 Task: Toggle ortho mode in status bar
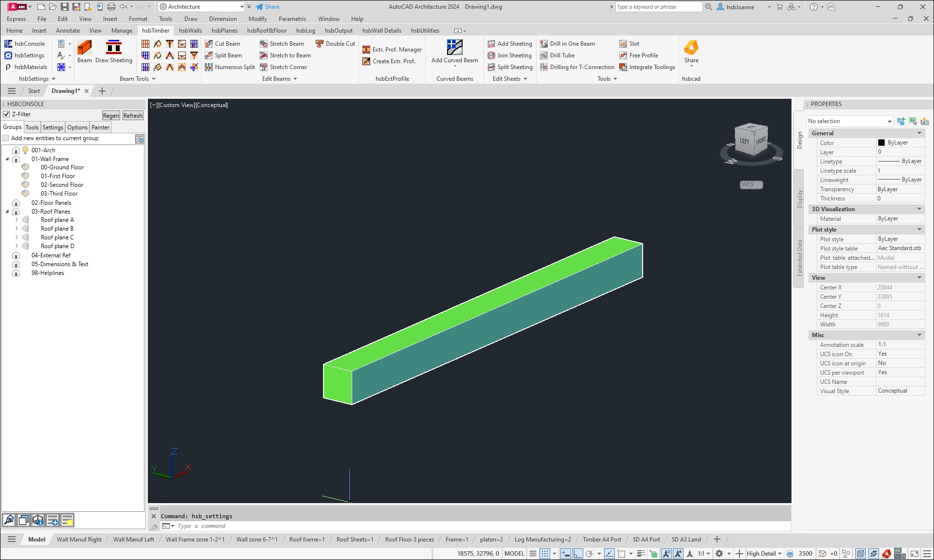pos(577,554)
